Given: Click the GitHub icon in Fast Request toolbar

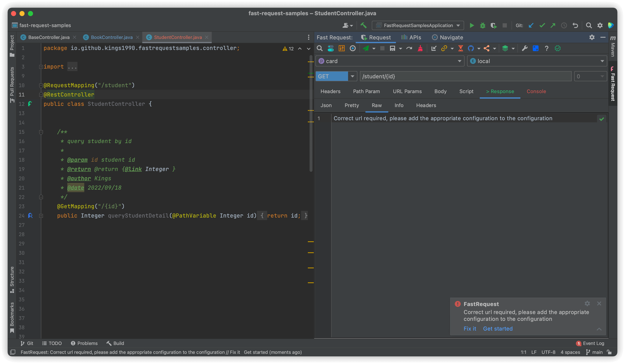Looking at the screenshot, I should pyautogui.click(x=471, y=48).
